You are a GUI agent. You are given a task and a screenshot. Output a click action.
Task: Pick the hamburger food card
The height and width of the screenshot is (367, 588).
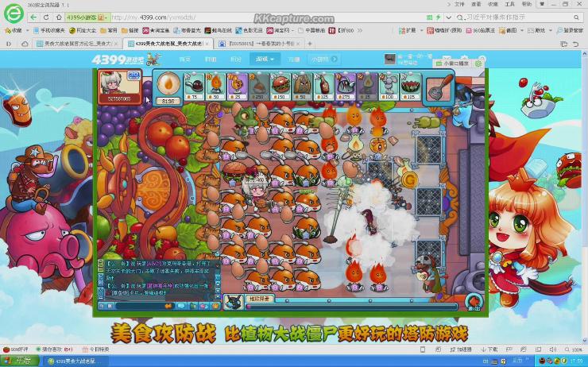[279, 86]
